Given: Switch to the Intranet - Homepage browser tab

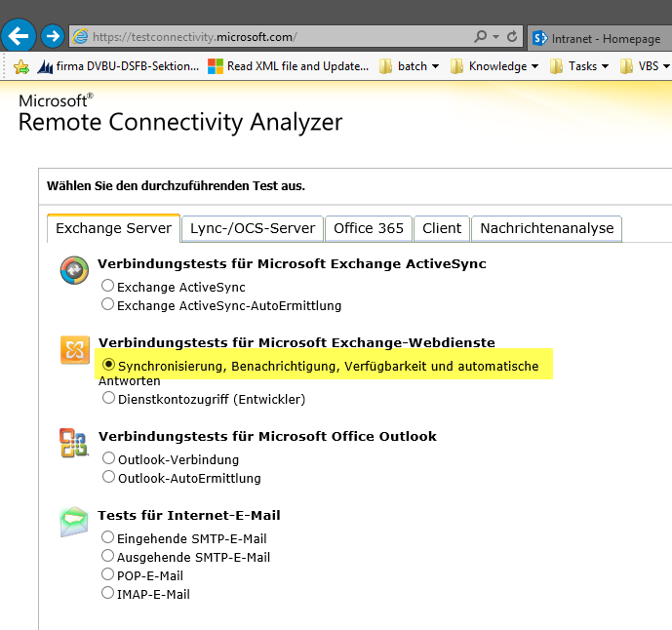Looking at the screenshot, I should [600, 39].
